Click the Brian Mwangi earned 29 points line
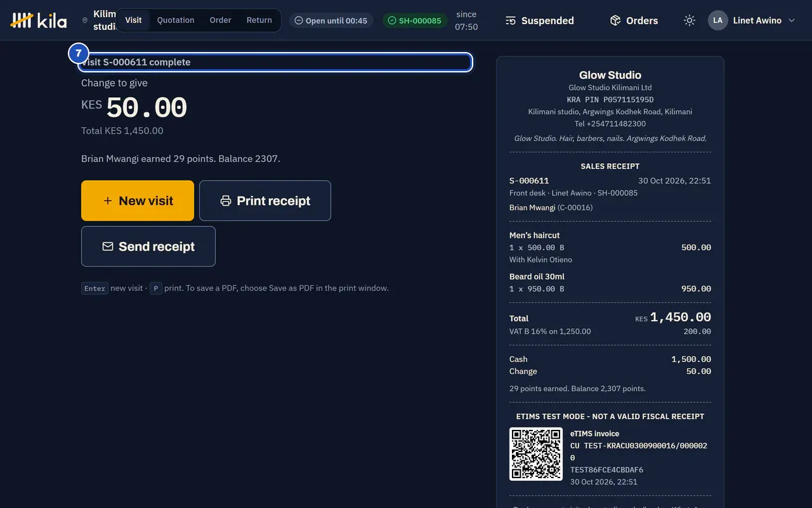Screen dimensions: 812x508 pos(181,159)
